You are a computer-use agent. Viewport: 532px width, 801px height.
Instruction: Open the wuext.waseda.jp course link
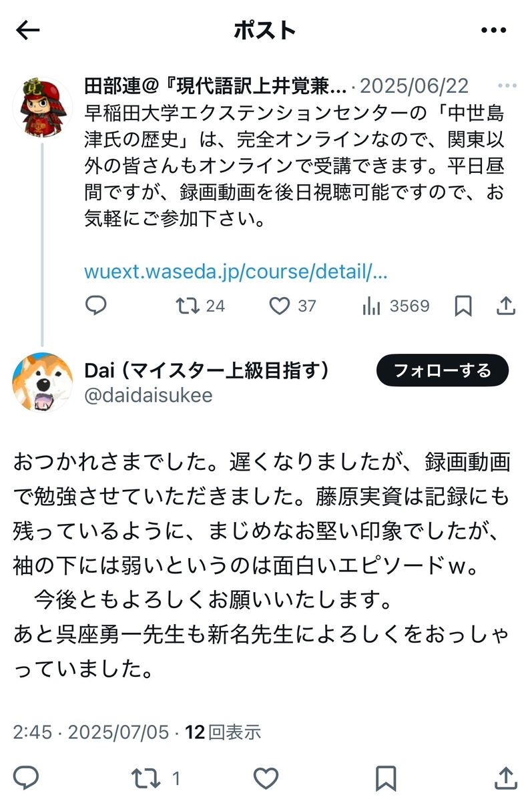[236, 272]
